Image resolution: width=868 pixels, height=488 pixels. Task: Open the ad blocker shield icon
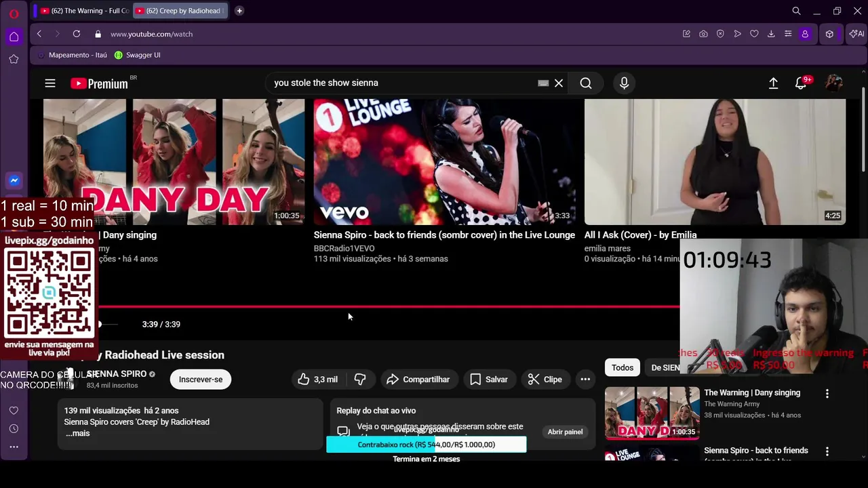pos(720,34)
